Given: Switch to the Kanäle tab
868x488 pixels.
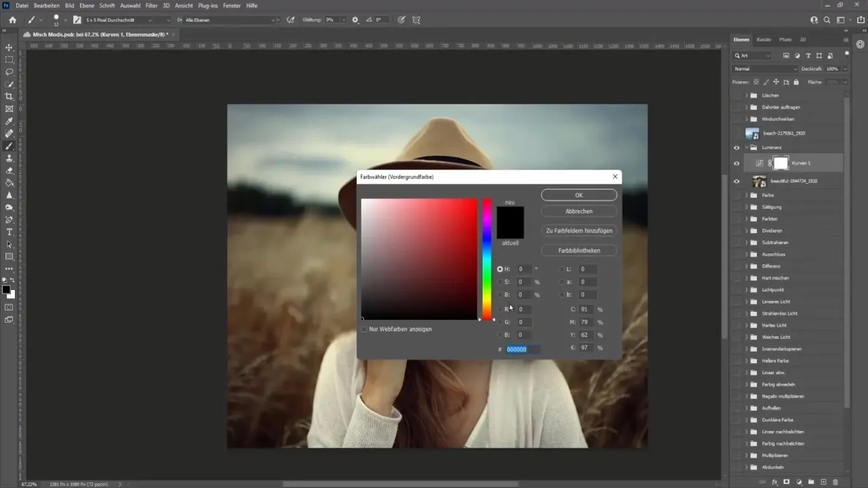Looking at the screenshot, I should point(764,39).
